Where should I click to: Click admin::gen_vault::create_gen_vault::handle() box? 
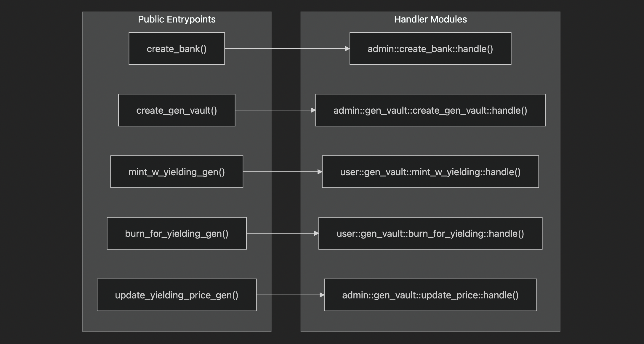point(430,110)
